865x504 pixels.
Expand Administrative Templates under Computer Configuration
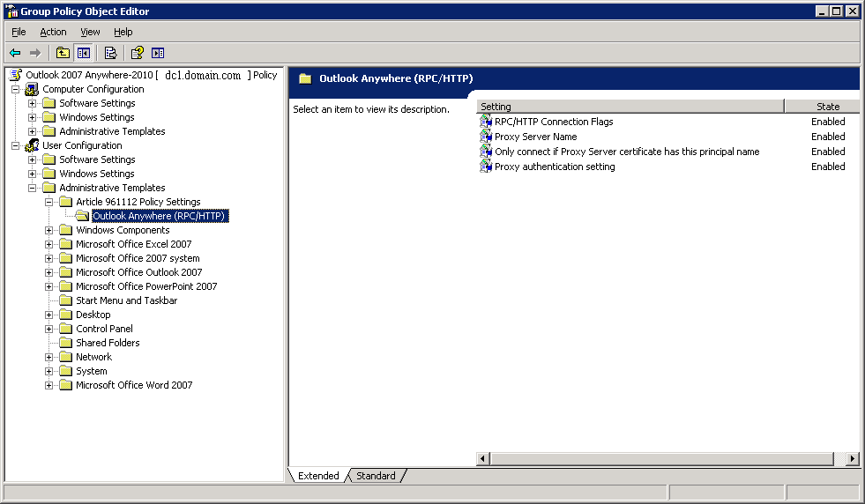click(x=32, y=131)
